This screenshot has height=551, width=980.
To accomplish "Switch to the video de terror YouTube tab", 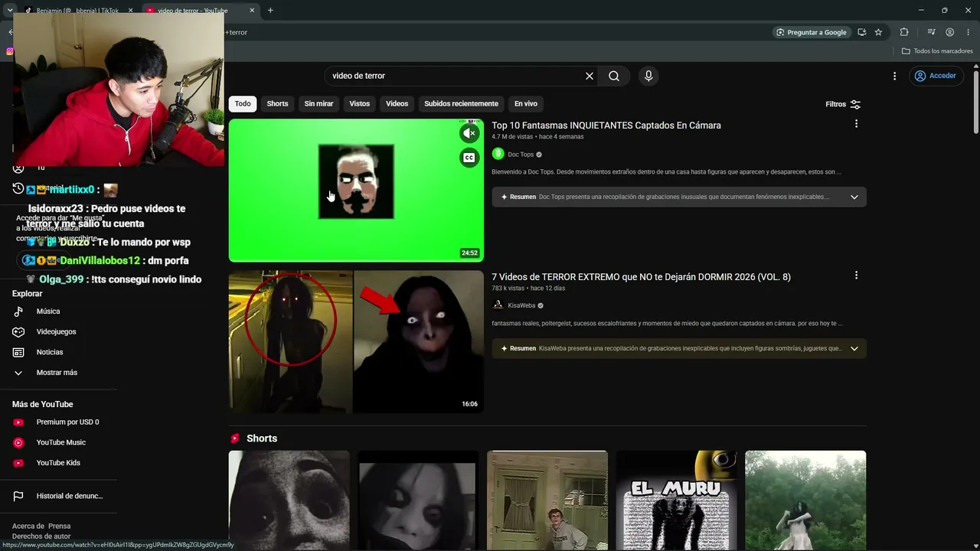I will coord(194,11).
